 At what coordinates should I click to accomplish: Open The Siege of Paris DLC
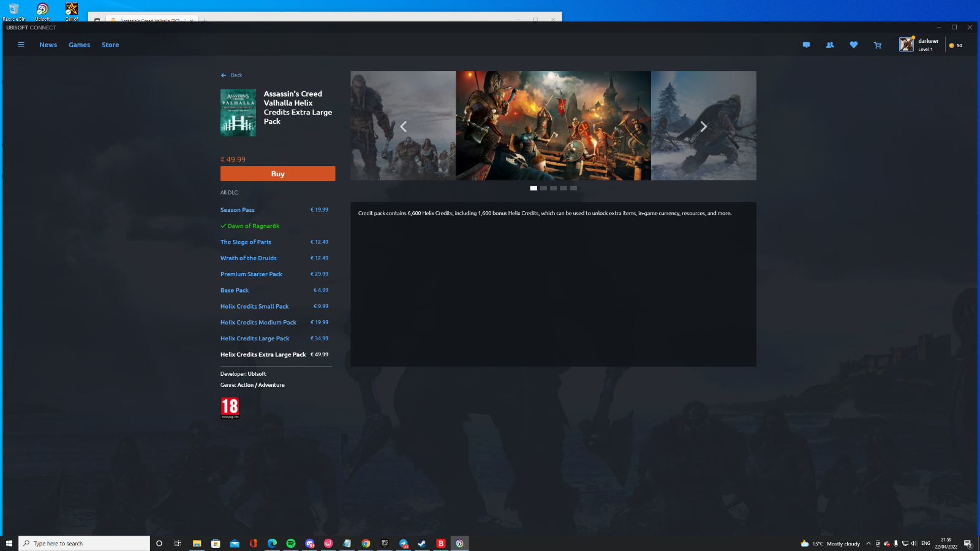point(246,242)
